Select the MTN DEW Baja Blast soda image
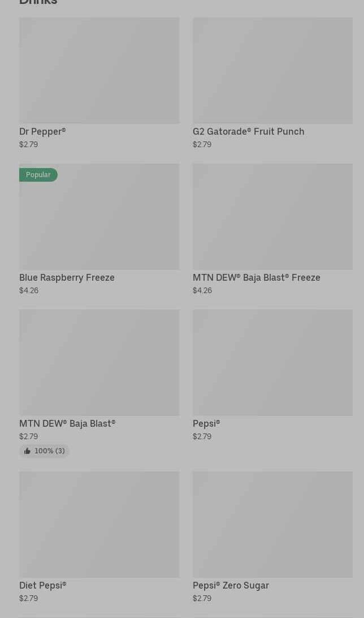 [x=99, y=363]
